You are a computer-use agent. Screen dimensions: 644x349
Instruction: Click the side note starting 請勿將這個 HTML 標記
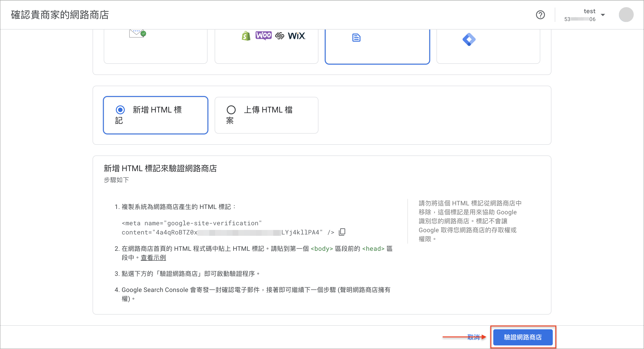(470, 221)
